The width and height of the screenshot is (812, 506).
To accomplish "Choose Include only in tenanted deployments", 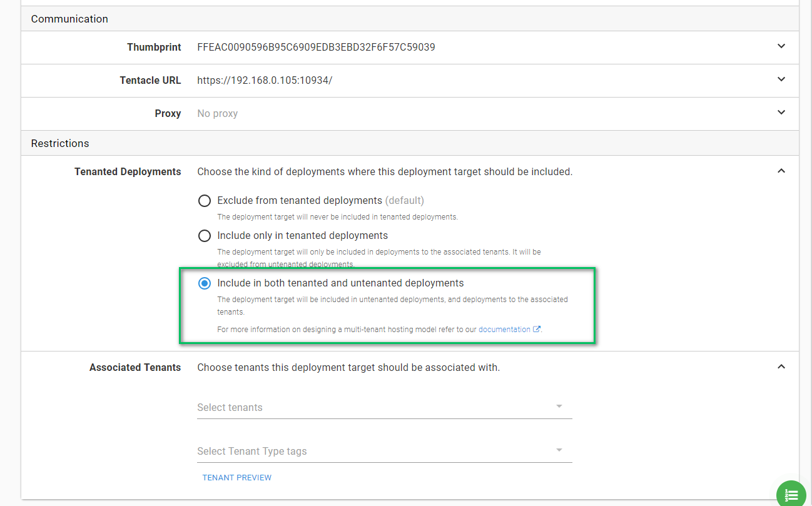I will pos(205,236).
